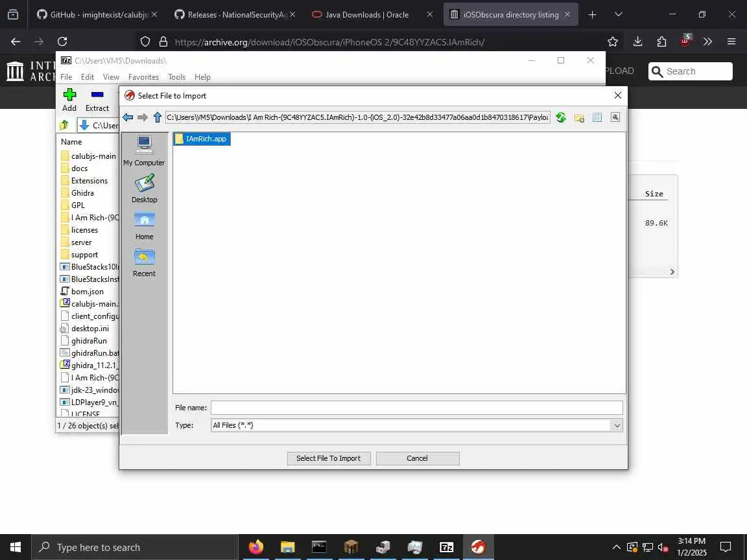Sort 7-Zip list by Name column

pyautogui.click(x=71, y=142)
